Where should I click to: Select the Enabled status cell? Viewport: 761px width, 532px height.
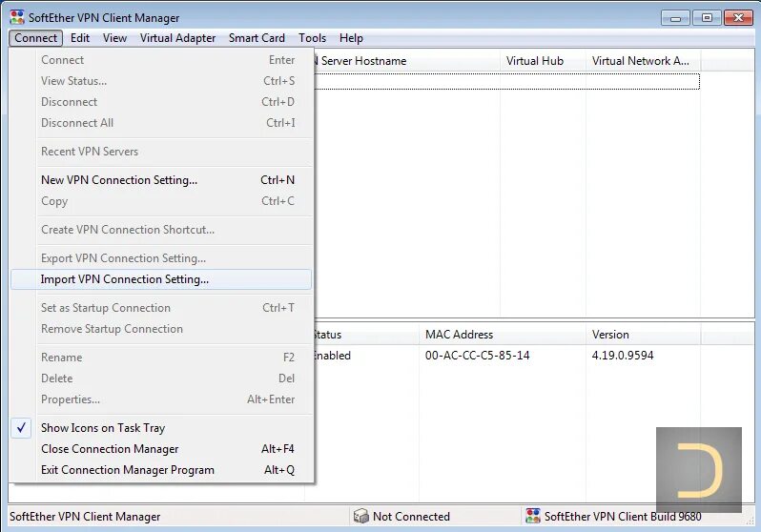(x=333, y=356)
